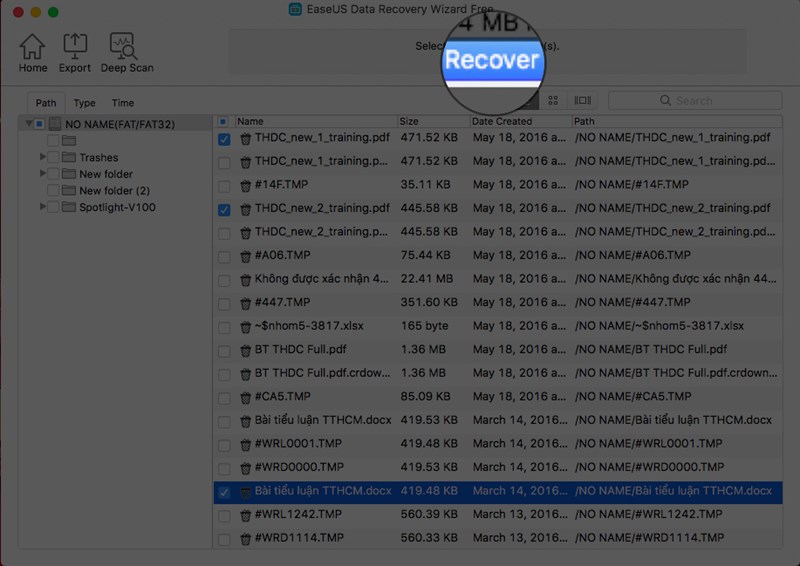
Task: Click the Trashes folder icon in sidebar
Action: (x=69, y=157)
